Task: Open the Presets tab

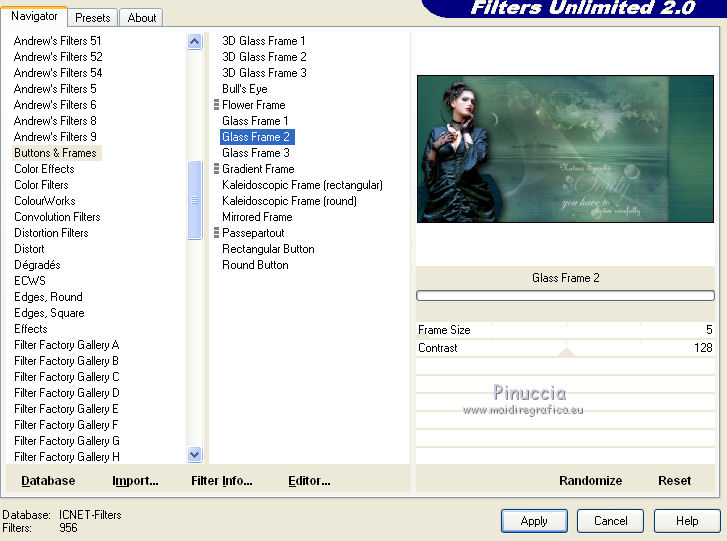Action: click(x=93, y=18)
